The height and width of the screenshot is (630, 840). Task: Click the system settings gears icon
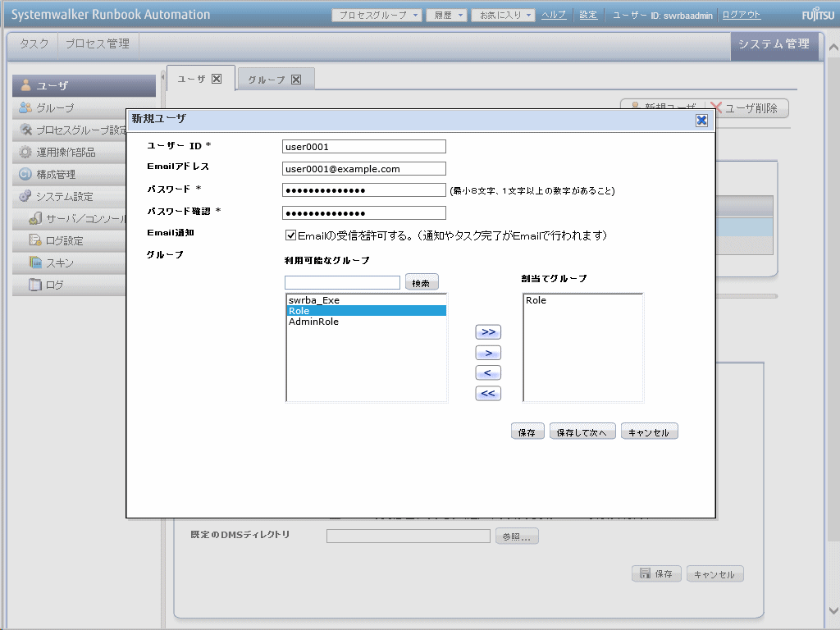[25, 196]
